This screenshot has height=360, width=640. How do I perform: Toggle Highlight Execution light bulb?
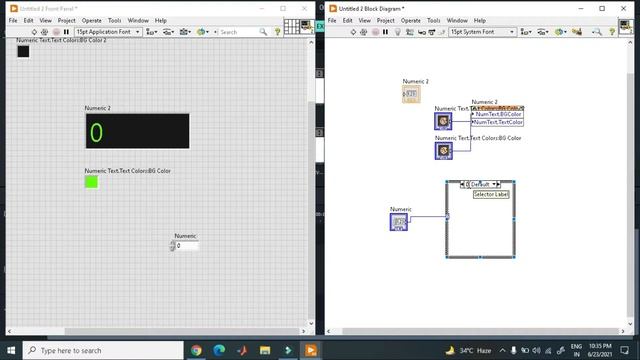[398, 32]
